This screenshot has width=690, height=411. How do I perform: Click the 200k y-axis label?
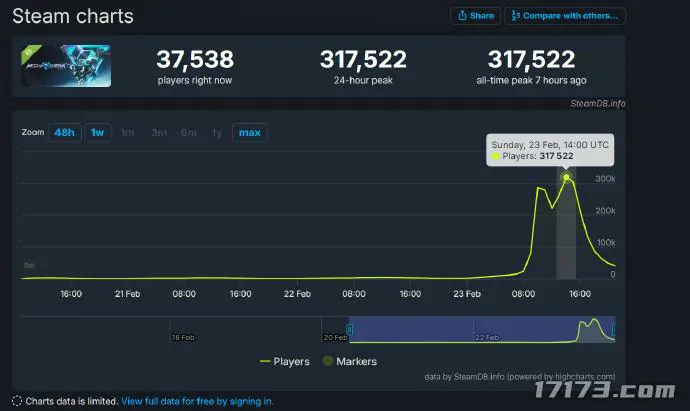605,211
